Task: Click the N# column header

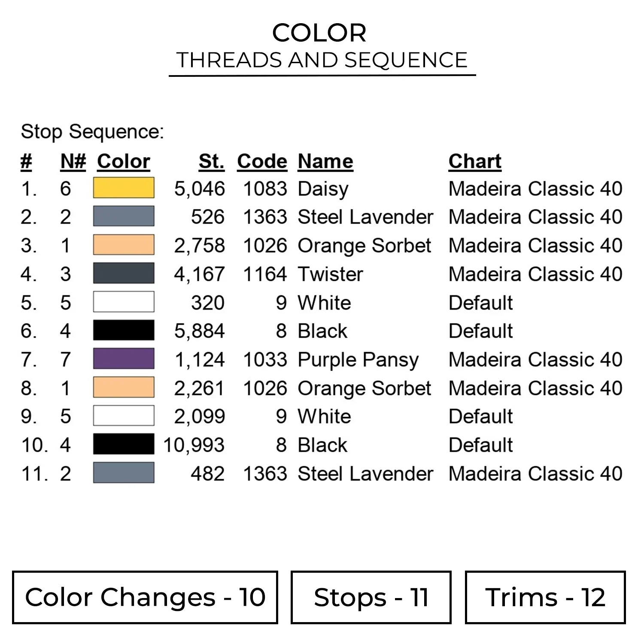Action: coord(73,161)
